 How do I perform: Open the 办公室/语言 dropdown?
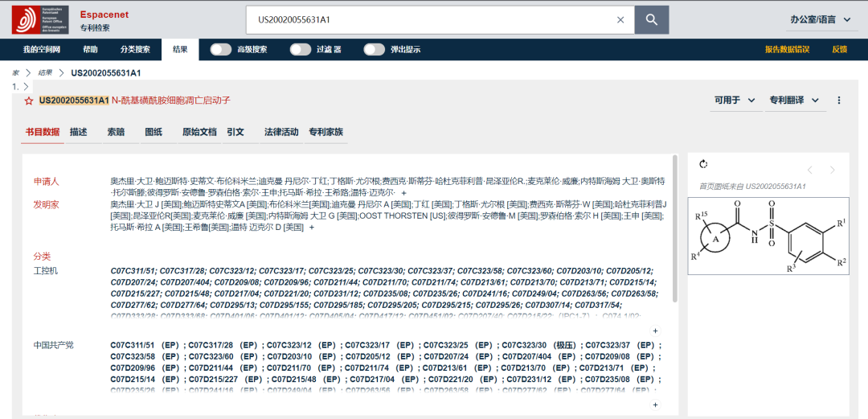[817, 19]
